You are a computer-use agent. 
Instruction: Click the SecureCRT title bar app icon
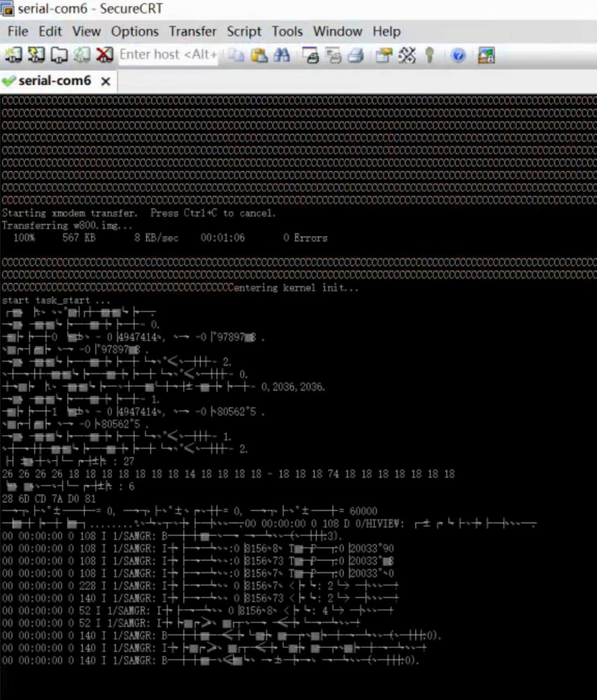click(x=7, y=9)
